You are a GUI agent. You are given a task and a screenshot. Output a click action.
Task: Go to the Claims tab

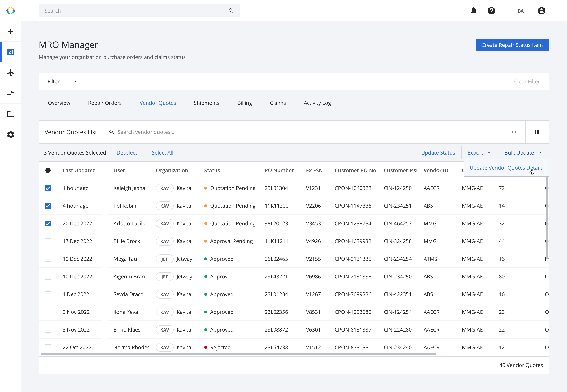(278, 103)
